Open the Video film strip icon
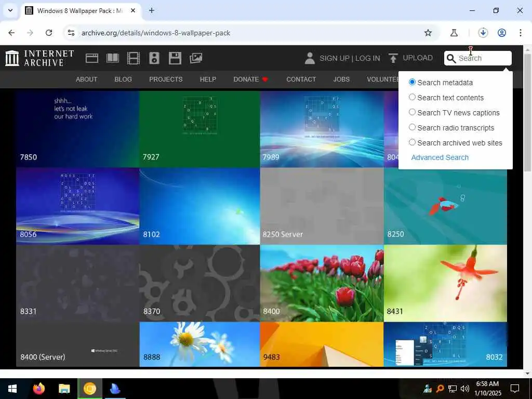Image resolution: width=532 pixels, height=399 pixels. [134, 58]
